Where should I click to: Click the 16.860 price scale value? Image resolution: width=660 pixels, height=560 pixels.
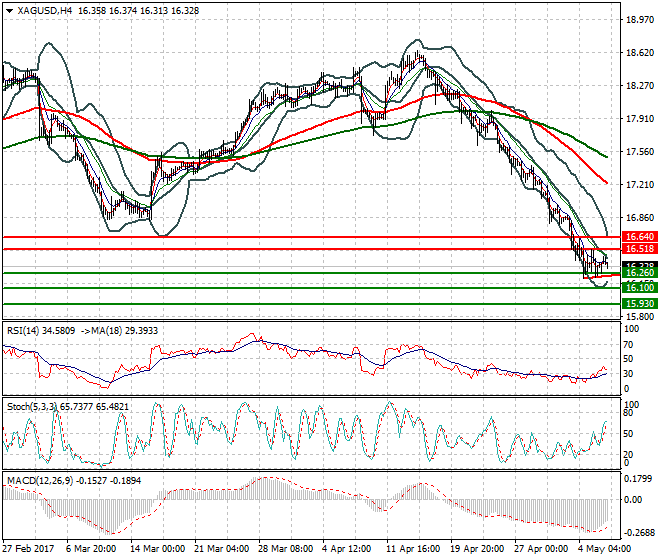click(x=640, y=218)
